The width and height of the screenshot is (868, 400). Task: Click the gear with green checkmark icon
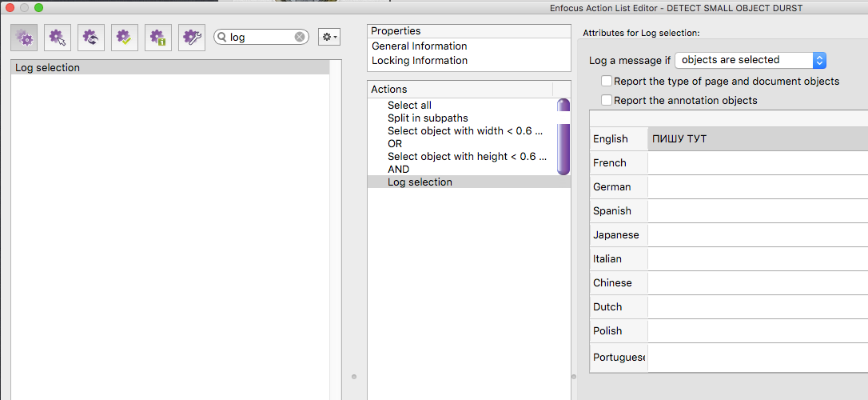coord(125,37)
